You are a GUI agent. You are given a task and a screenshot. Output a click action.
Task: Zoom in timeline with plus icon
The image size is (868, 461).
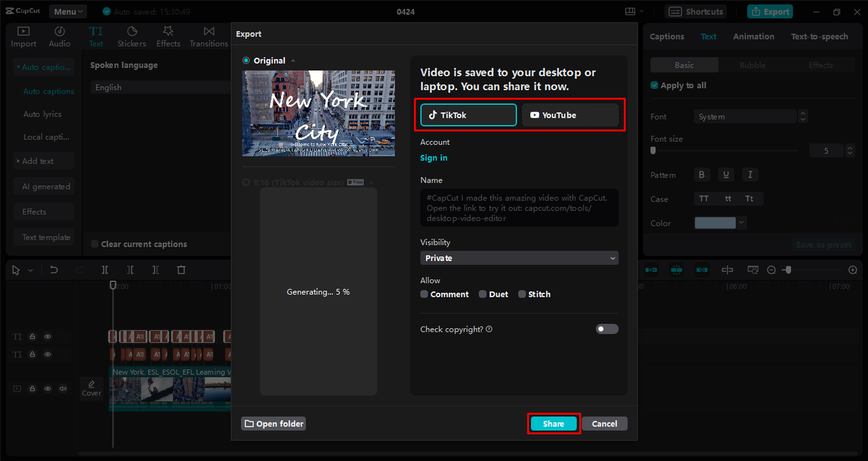[x=853, y=270]
